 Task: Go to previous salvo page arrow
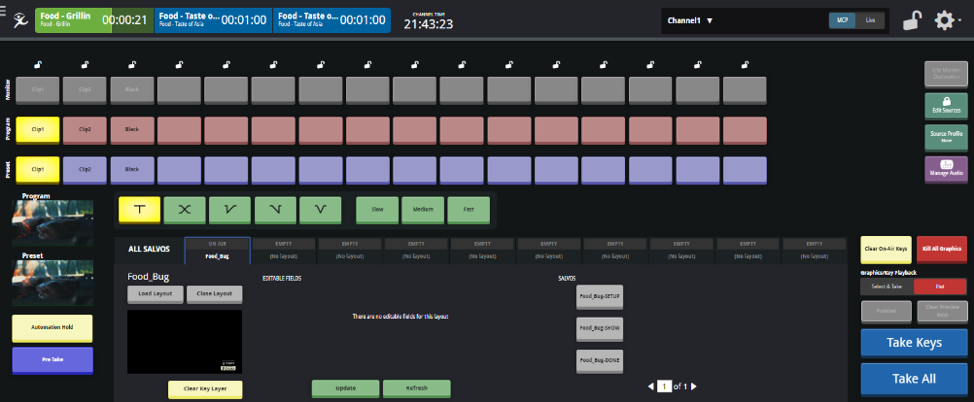click(651, 386)
